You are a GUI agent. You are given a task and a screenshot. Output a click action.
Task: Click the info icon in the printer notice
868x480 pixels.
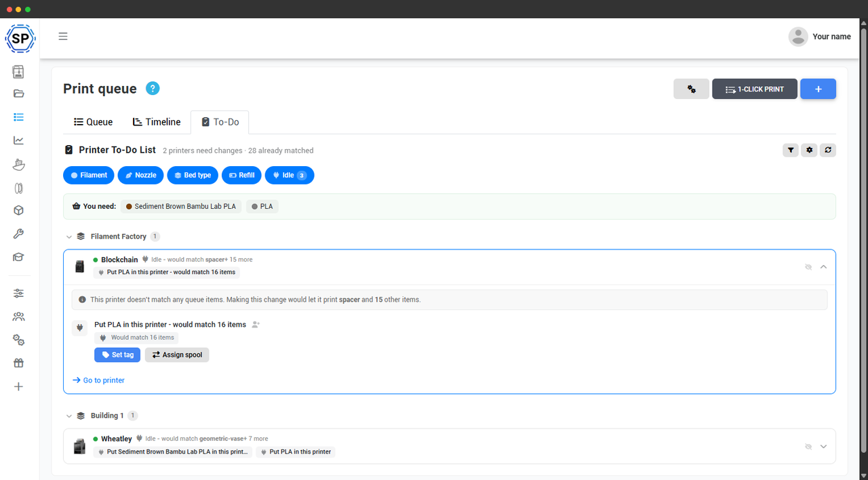(83, 300)
